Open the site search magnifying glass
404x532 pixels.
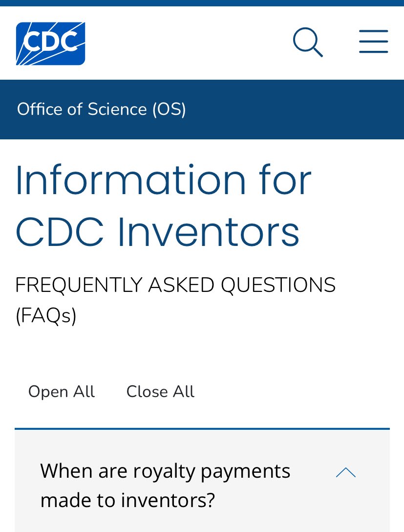[307, 42]
